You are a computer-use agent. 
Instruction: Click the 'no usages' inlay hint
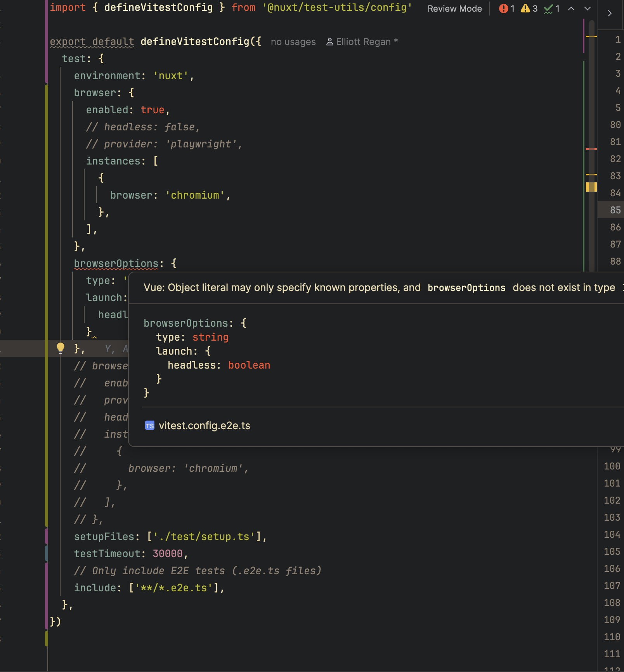(x=293, y=42)
